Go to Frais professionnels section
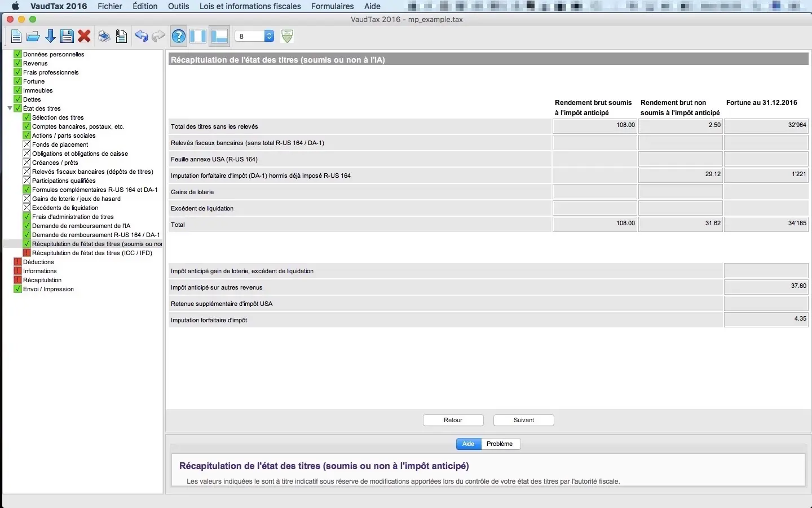 click(51, 72)
